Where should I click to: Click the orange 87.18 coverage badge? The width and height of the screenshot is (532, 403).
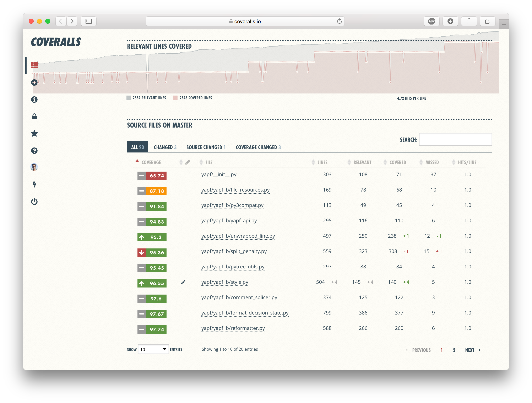point(152,191)
